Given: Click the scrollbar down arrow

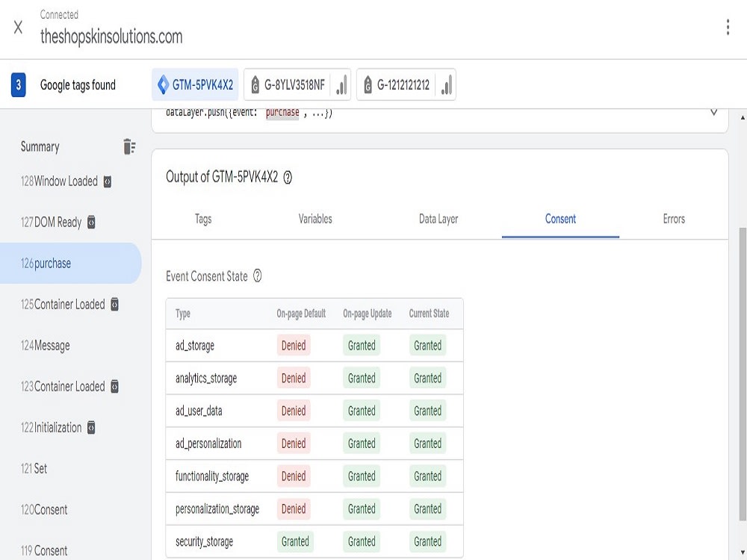Looking at the screenshot, I should coord(743,552).
